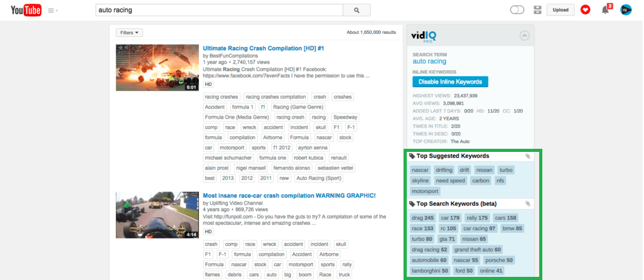Select the bmw 85 keyword
Viewport: 644px width, 280px height.
click(x=512, y=229)
